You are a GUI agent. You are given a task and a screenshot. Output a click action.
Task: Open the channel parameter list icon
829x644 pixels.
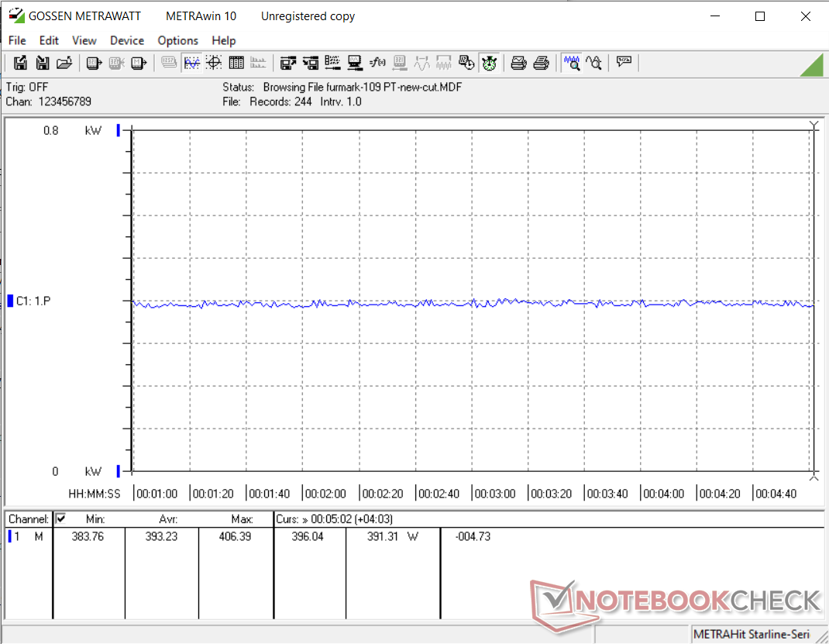[332, 63]
